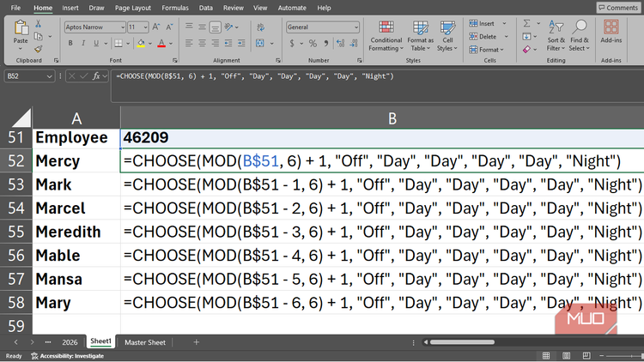Open the Comments pane
Viewport: 644px width, 362px height.
pos(618,8)
